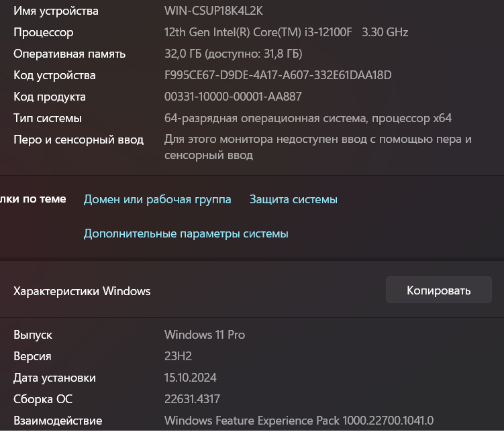This screenshot has height=434, width=504.
Task: Click the 32,0 ГБ memory value
Action: coord(233,54)
